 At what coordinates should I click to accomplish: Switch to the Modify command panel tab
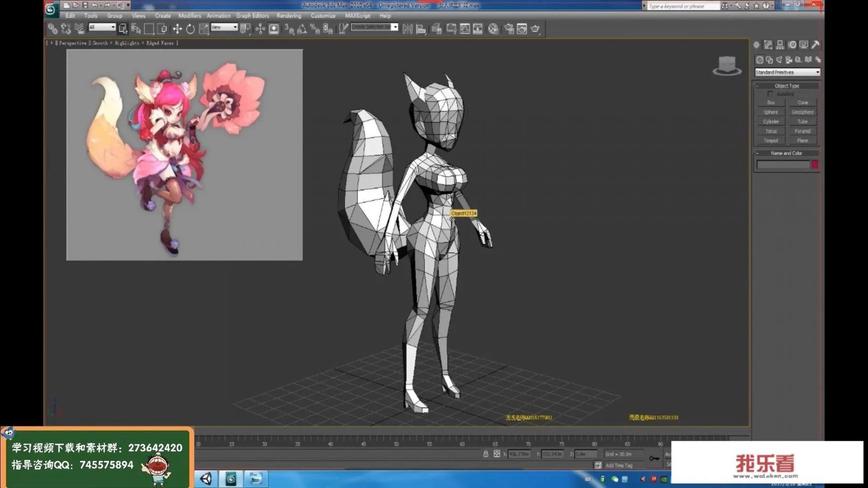[x=768, y=45]
